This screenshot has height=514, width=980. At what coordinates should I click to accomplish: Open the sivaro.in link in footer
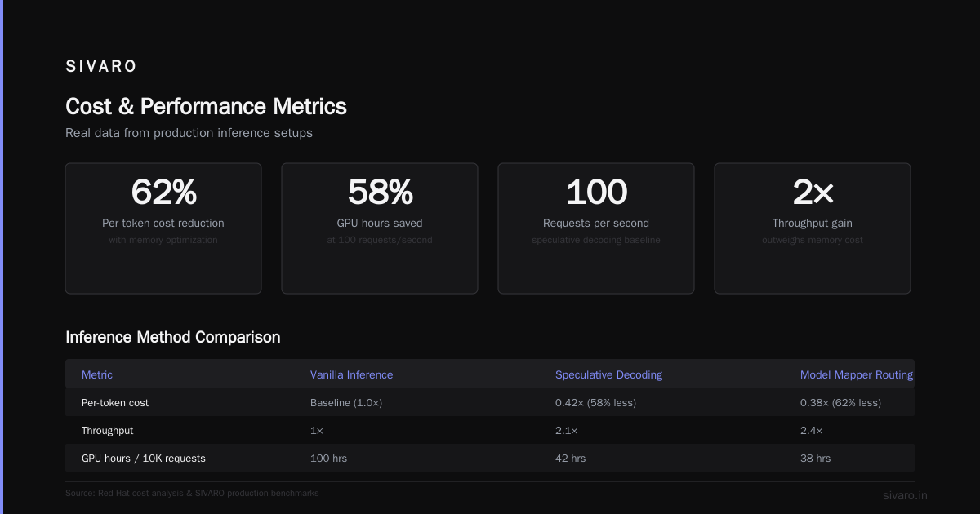(905, 495)
